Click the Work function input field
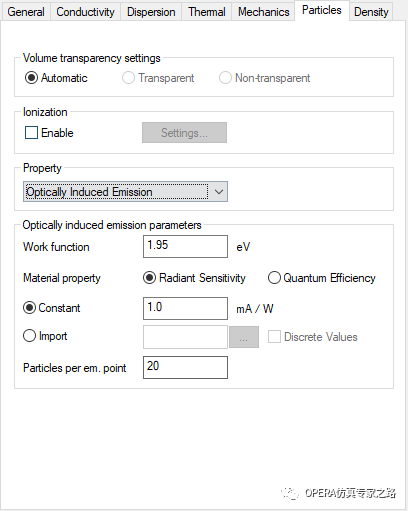Screen dimensions: 408x511 (185, 246)
